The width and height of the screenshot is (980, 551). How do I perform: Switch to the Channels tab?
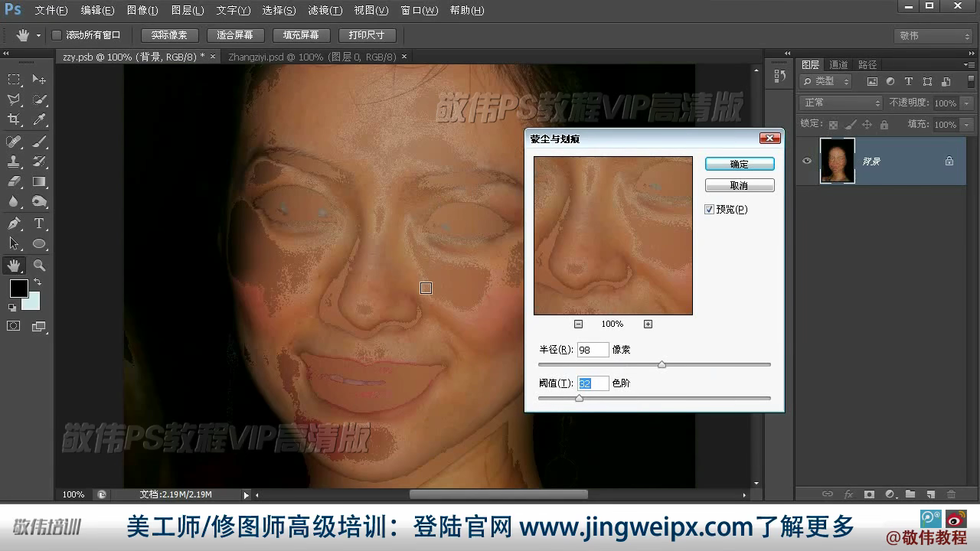pos(838,65)
